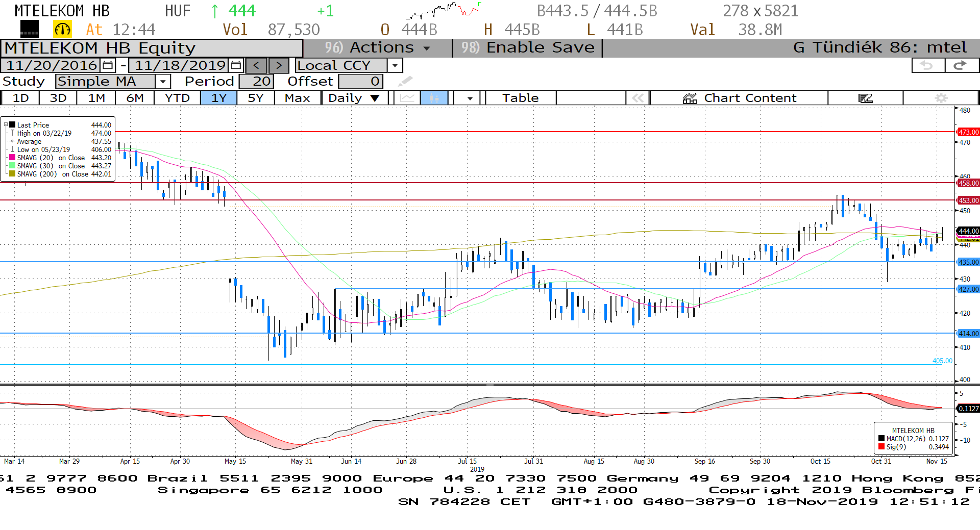Select the 453.00 red price line label
The height and width of the screenshot is (530, 980).
click(968, 200)
